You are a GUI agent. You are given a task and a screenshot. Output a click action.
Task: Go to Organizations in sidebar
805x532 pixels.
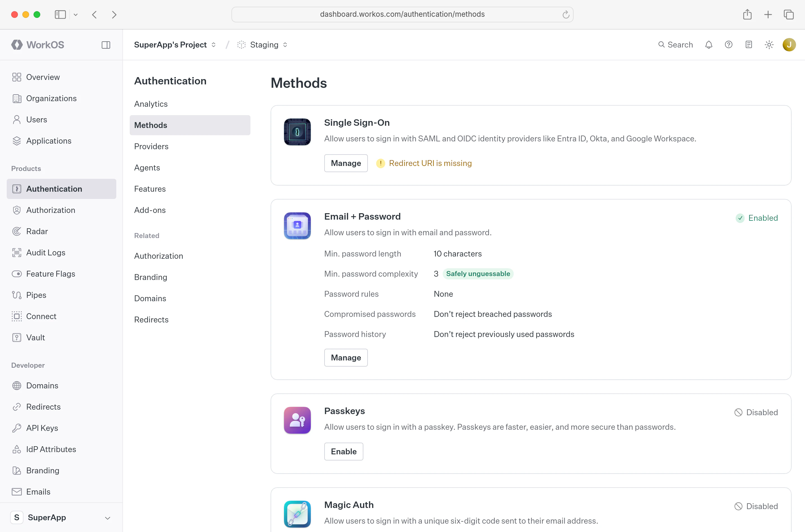point(61,98)
